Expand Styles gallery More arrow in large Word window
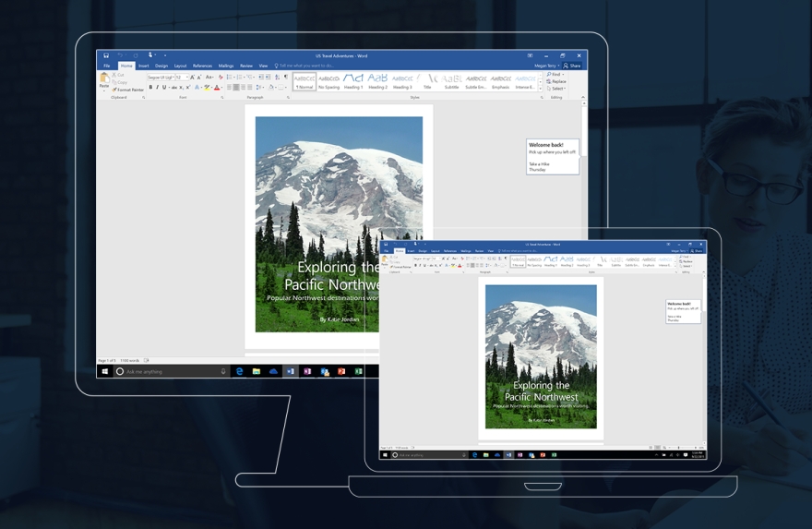Image resolution: width=812 pixels, height=529 pixels. click(540, 88)
